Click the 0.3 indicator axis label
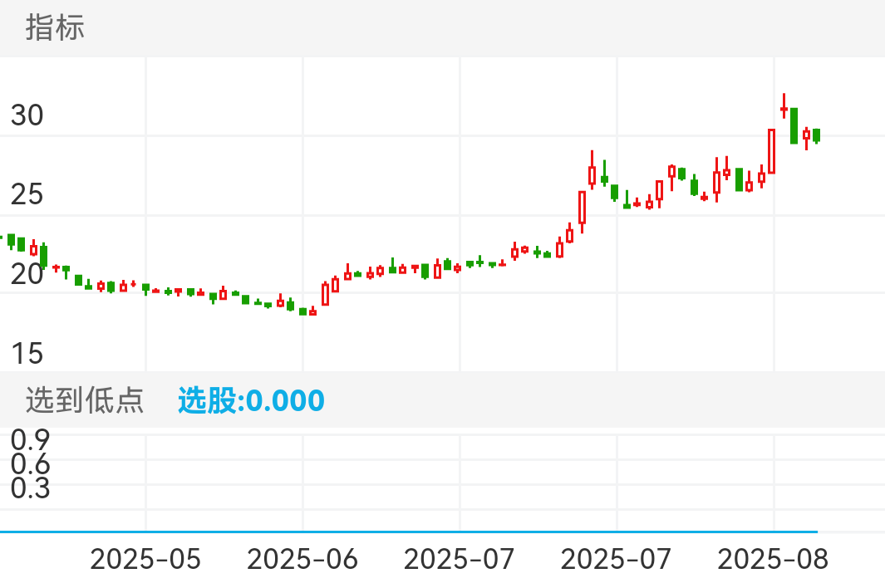 tap(31, 488)
